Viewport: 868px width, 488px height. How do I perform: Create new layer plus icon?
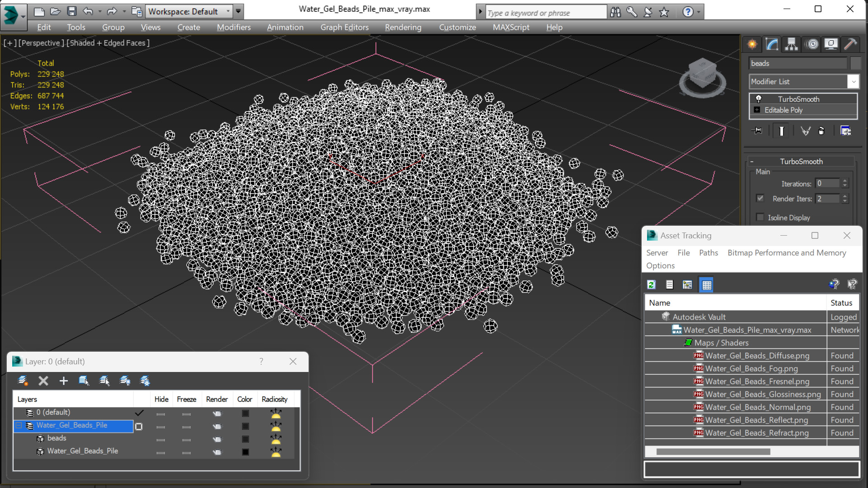(63, 381)
